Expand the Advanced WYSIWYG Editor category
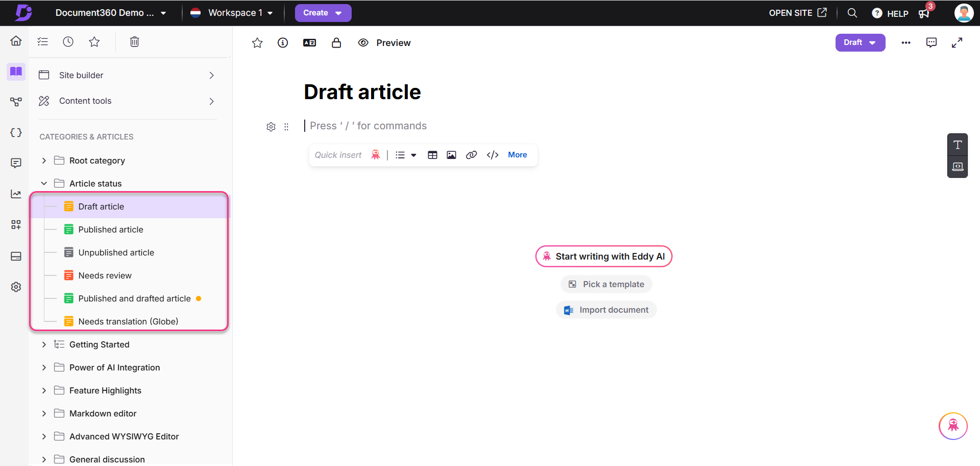The image size is (980, 466). pyautogui.click(x=44, y=436)
